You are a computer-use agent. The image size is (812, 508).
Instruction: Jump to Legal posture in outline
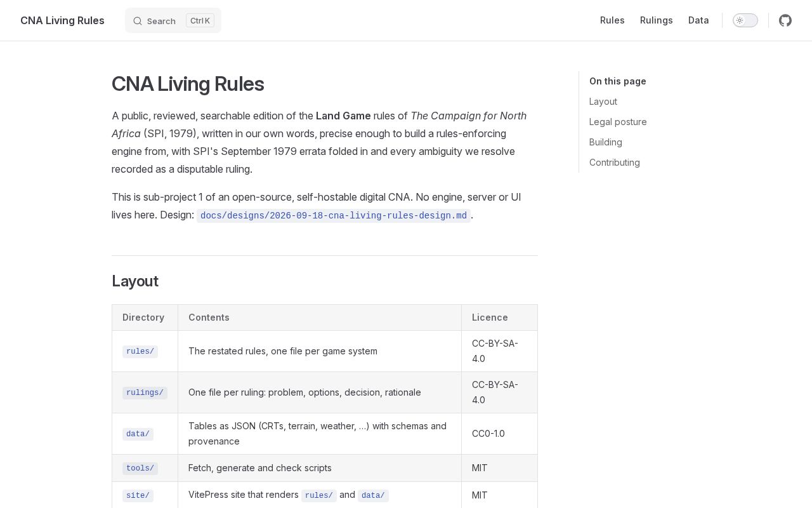(618, 122)
